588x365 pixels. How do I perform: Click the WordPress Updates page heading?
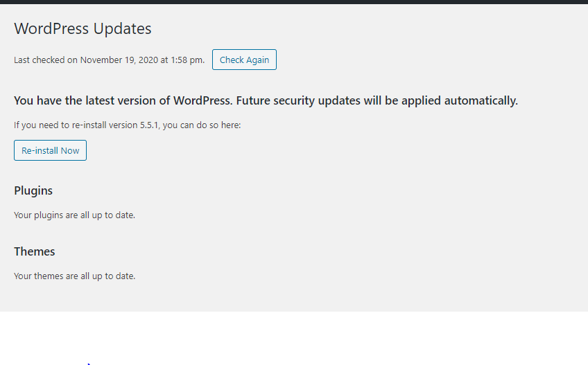[83, 28]
